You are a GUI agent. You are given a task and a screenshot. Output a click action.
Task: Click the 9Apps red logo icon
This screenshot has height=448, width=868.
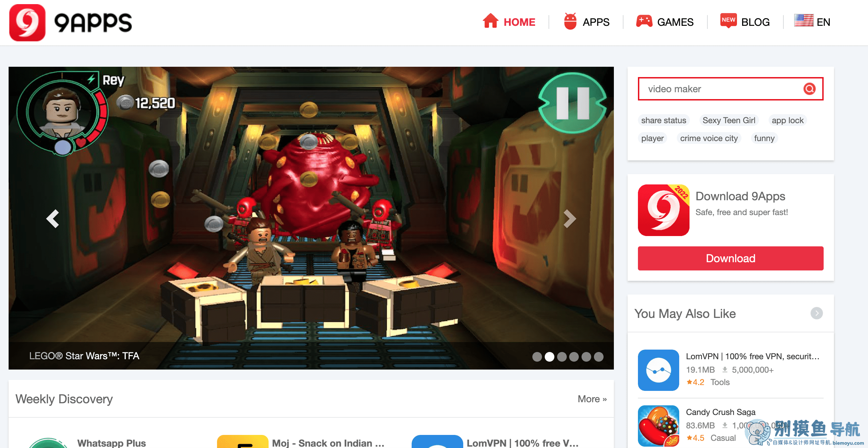click(x=27, y=23)
